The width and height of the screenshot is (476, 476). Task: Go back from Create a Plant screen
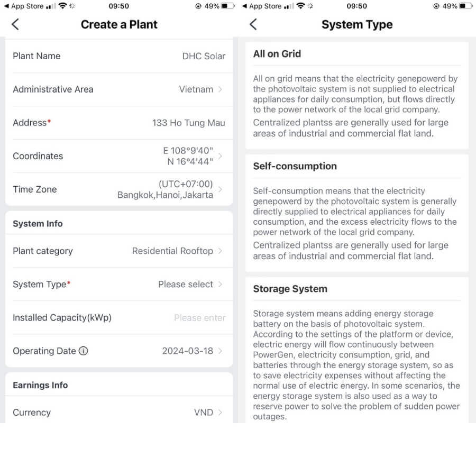click(x=15, y=24)
